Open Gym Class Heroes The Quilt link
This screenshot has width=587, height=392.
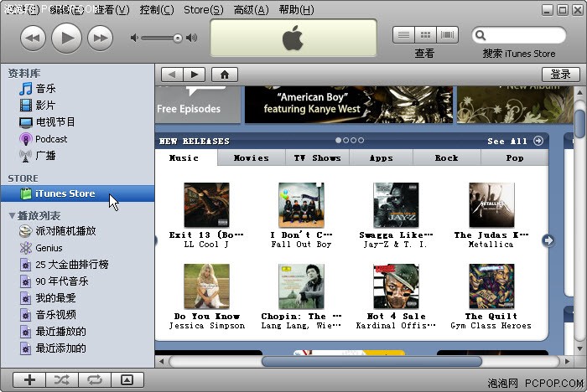point(491,316)
